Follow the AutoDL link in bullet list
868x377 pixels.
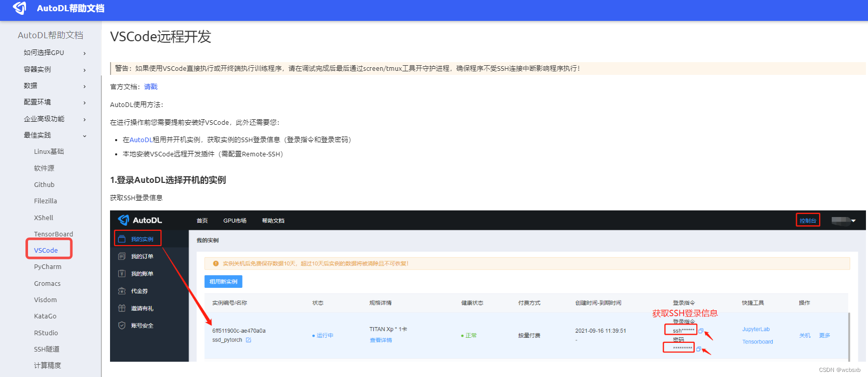tap(141, 140)
